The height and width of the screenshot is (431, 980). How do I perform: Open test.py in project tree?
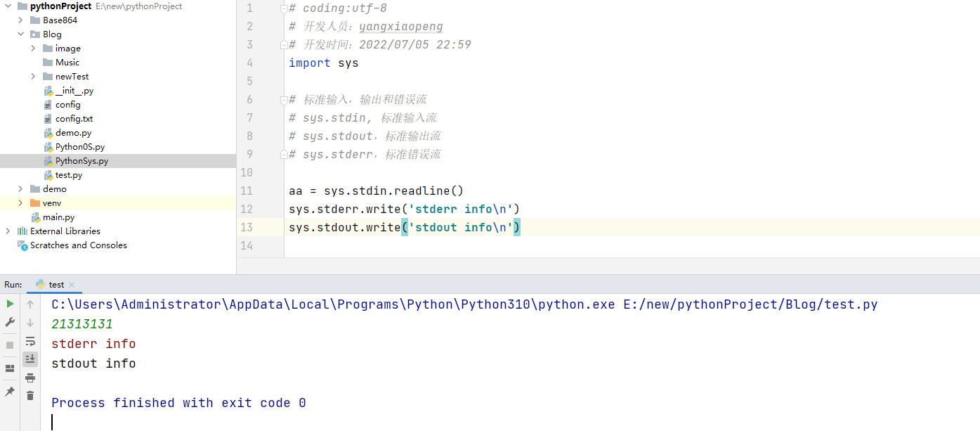click(x=68, y=175)
